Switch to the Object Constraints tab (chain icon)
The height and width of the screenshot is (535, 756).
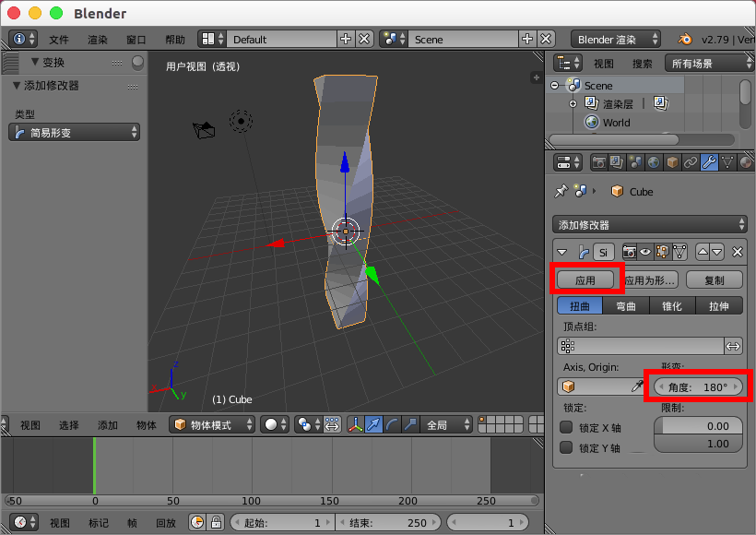coord(689,162)
